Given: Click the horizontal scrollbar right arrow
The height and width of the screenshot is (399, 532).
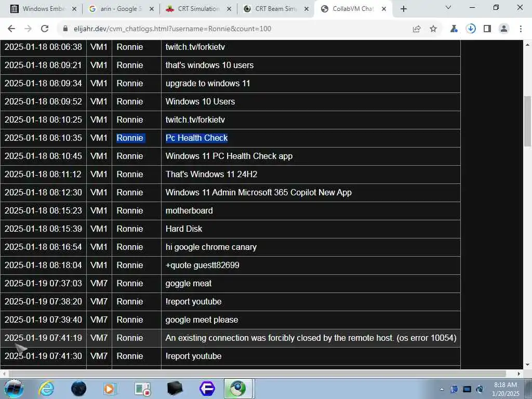Looking at the screenshot, I should tap(519, 374).
